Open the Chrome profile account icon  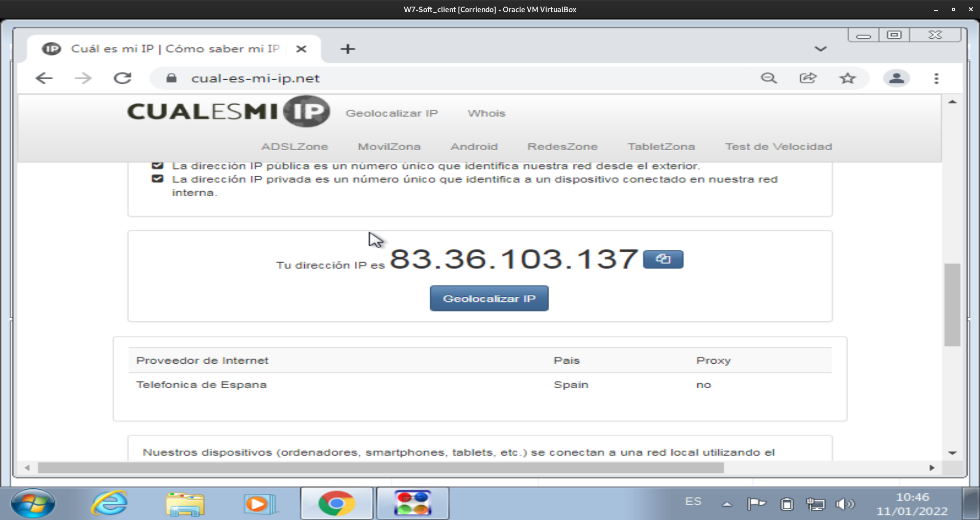coord(897,78)
